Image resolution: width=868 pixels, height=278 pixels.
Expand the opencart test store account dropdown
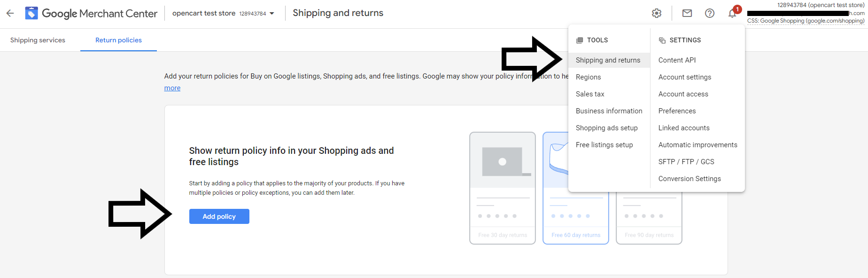[271, 13]
